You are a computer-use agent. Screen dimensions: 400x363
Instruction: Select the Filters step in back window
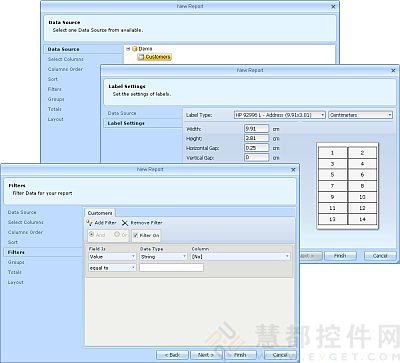pyautogui.click(x=55, y=89)
